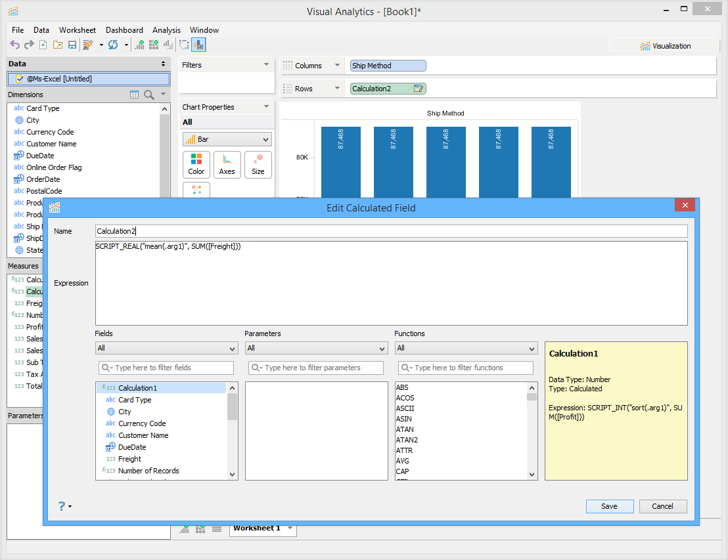Open the Help question mark icon in the dialog

pos(62,506)
